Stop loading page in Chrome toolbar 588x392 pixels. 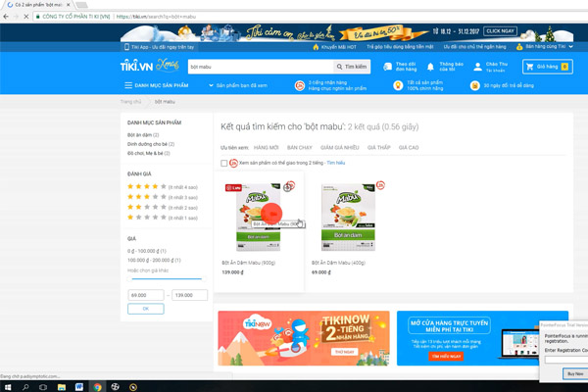[x=25, y=17]
